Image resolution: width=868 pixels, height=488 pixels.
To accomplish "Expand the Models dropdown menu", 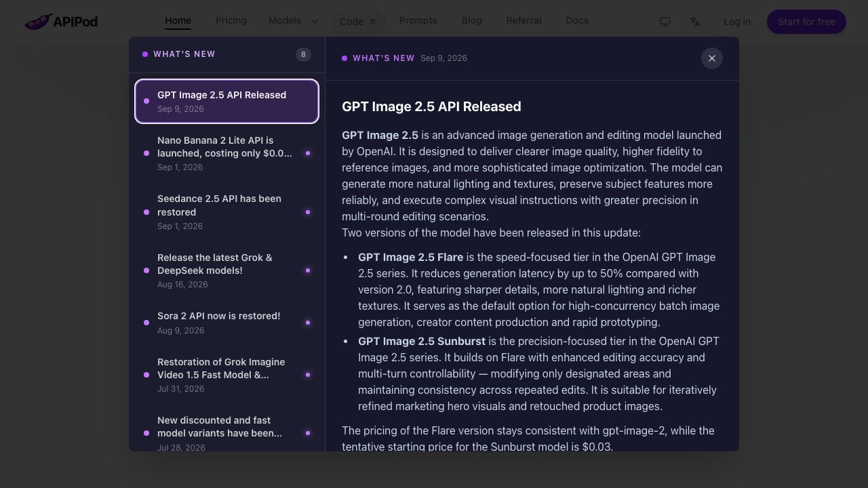I will pos(294,21).
